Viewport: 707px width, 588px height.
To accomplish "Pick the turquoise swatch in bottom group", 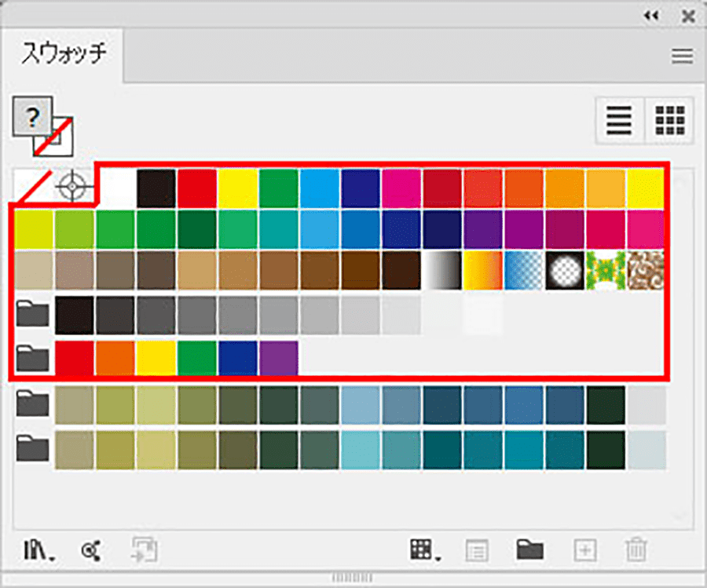I will [361, 450].
